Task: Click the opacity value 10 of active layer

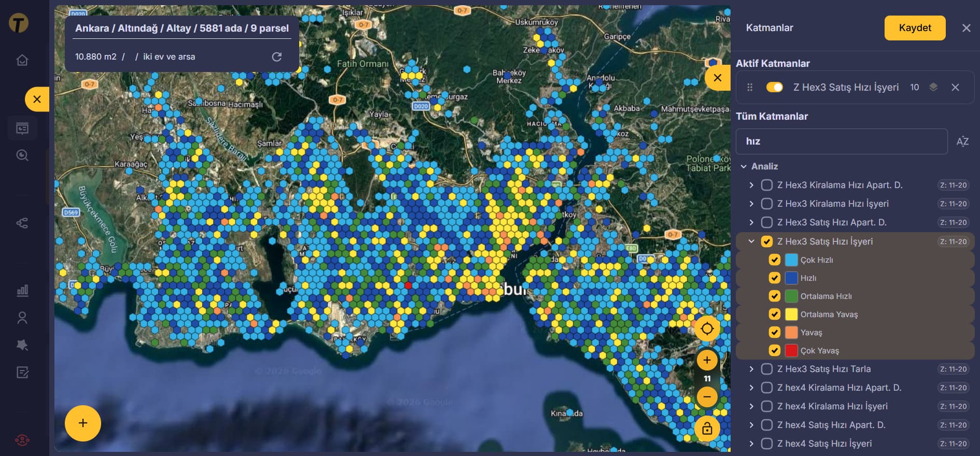Action: pyautogui.click(x=915, y=88)
